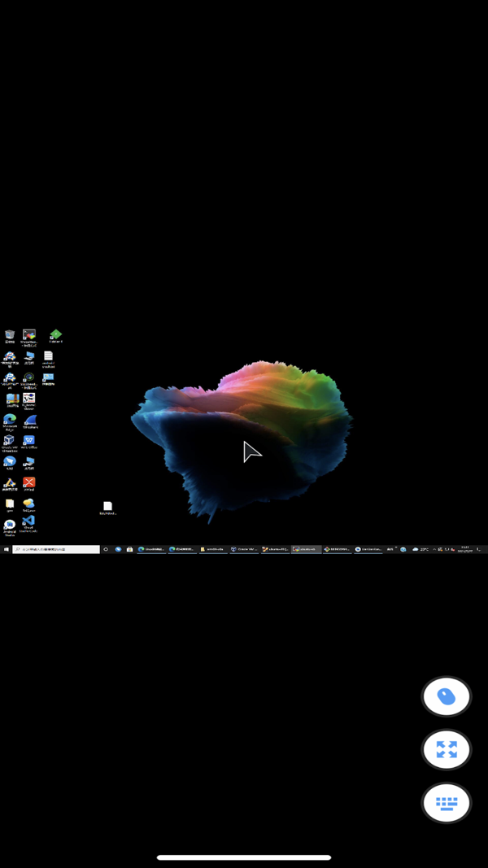Select the Visual Studio Code desktop shortcut
This screenshot has width=488, height=868.
28,524
